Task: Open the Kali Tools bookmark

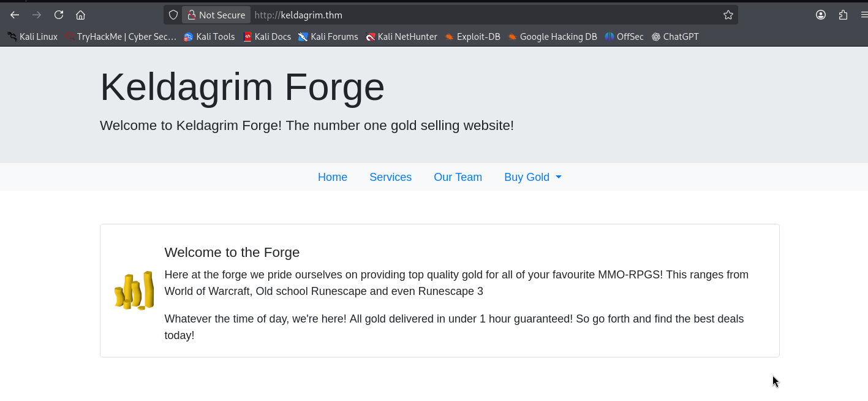Action: pos(209,37)
